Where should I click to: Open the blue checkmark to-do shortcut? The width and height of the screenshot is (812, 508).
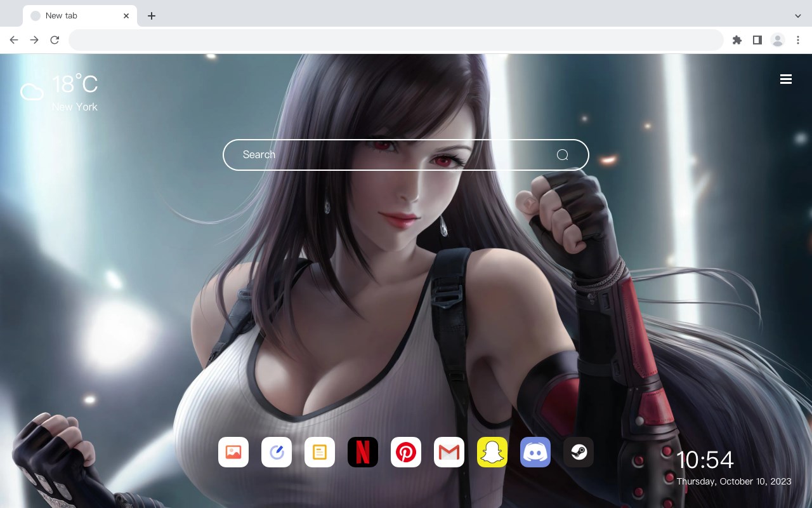pos(277,452)
